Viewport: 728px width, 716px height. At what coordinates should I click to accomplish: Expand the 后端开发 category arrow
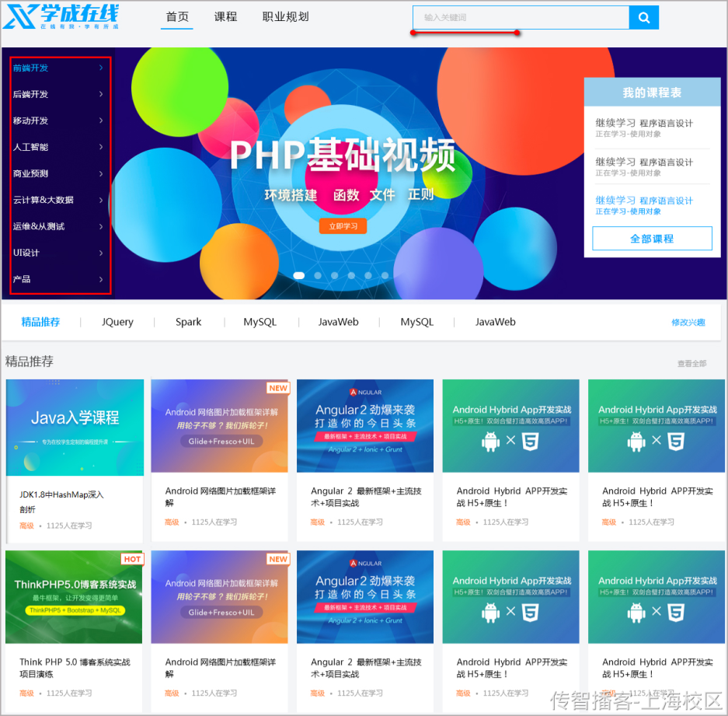click(101, 94)
